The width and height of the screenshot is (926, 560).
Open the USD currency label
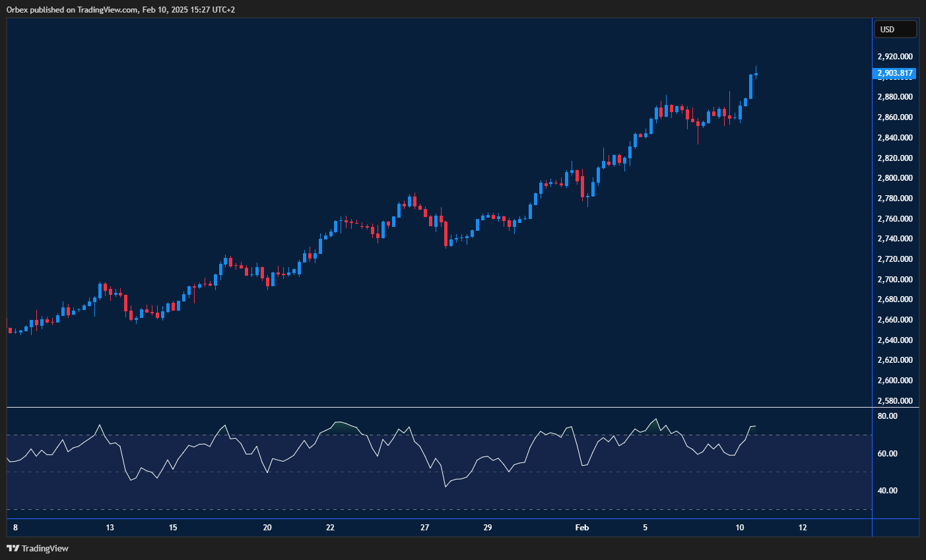tap(895, 28)
